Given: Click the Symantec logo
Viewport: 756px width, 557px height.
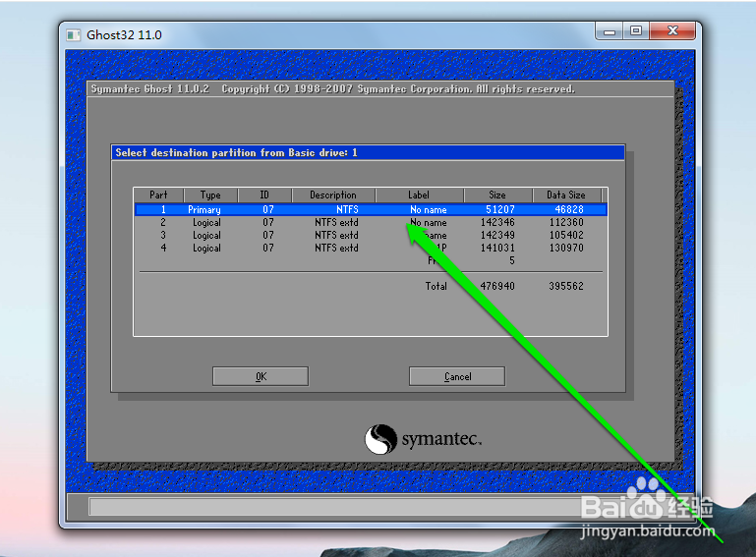Looking at the screenshot, I should coord(423,438).
